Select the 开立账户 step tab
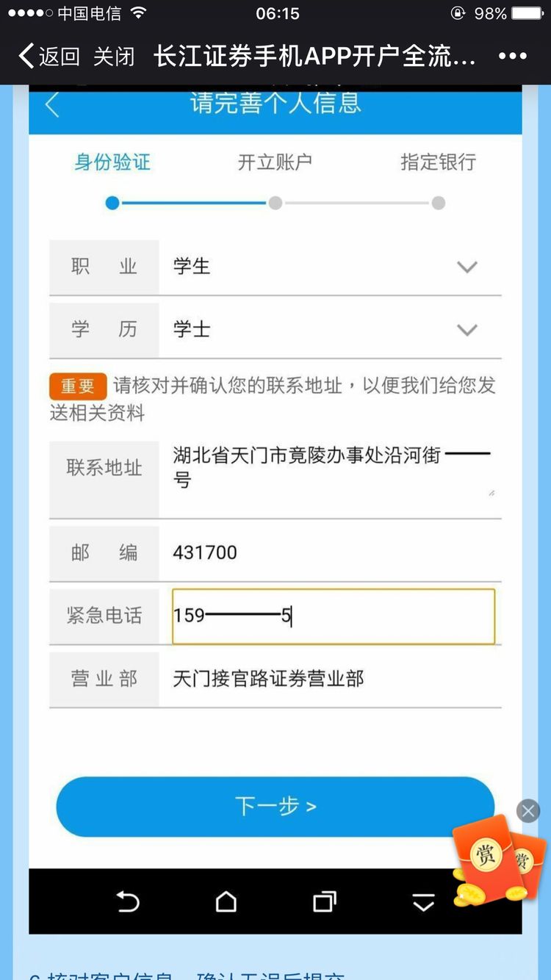 pyautogui.click(x=275, y=162)
